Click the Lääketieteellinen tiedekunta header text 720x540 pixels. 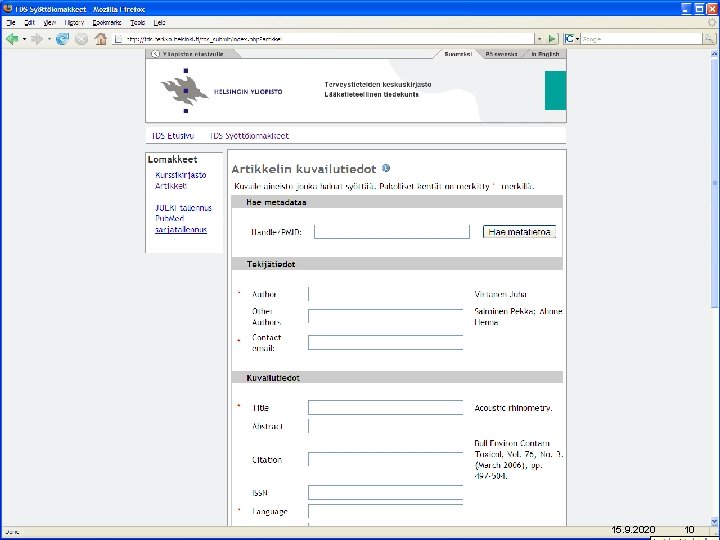coord(371,95)
